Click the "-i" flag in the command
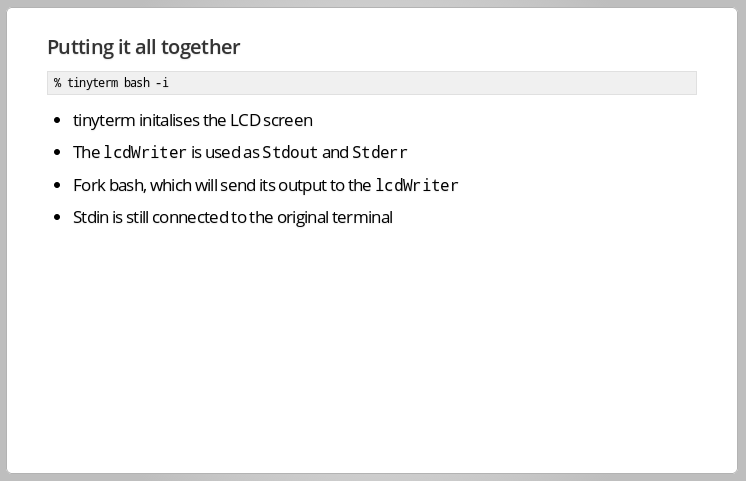This screenshot has height=481, width=746. (162, 83)
